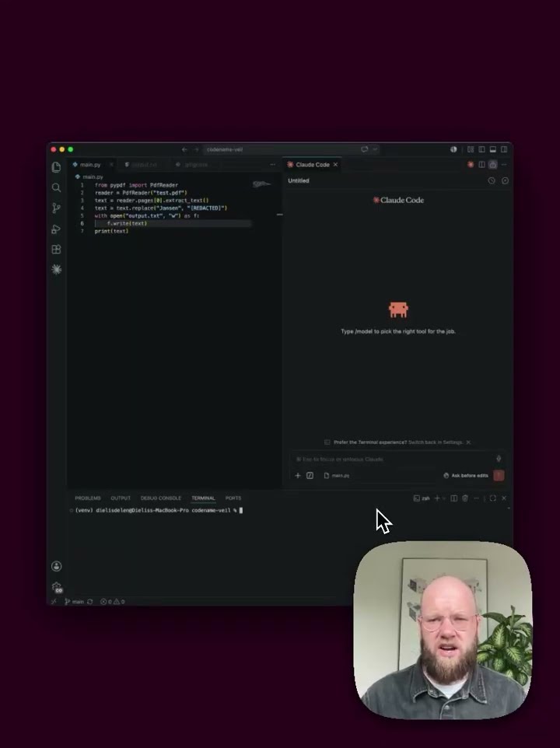Open the Search view in activity bar
The image size is (560, 748).
(56, 187)
